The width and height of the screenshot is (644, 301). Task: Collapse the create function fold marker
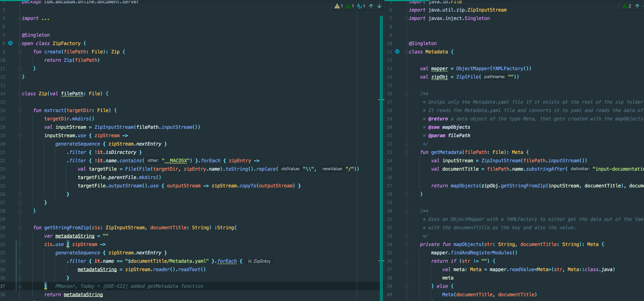(20, 52)
